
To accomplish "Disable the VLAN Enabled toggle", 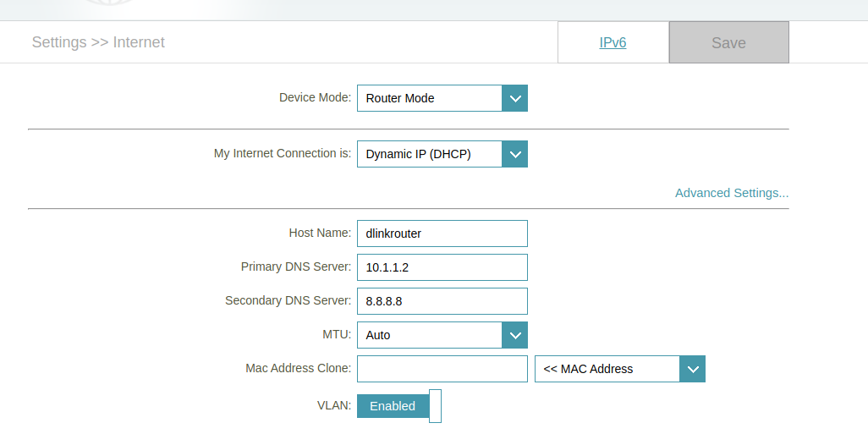I will point(399,406).
